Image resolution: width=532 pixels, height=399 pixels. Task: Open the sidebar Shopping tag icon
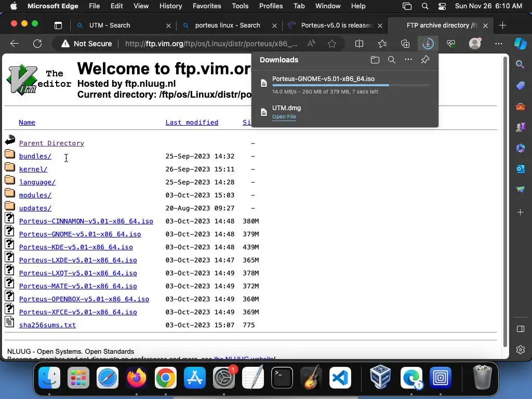tap(520, 86)
